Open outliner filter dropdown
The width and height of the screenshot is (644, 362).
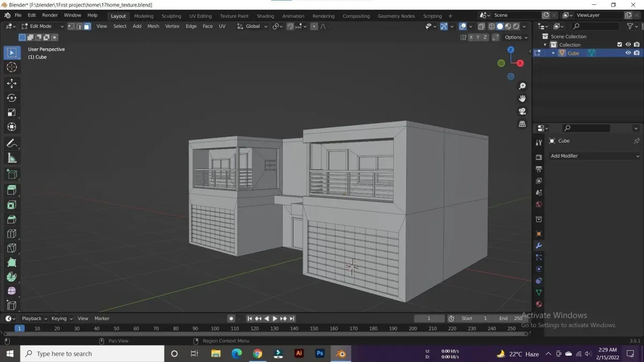[x=633, y=26]
